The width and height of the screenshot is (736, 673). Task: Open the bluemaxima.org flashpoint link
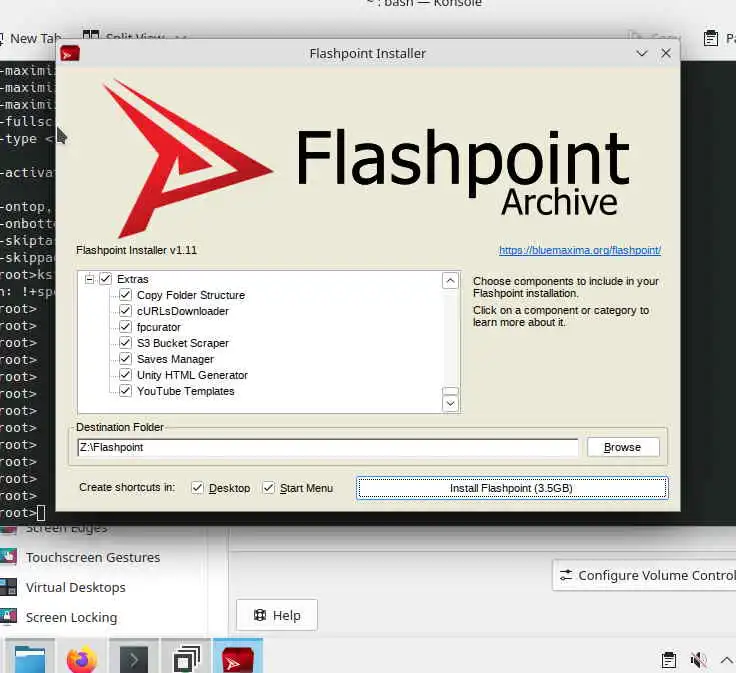580,250
